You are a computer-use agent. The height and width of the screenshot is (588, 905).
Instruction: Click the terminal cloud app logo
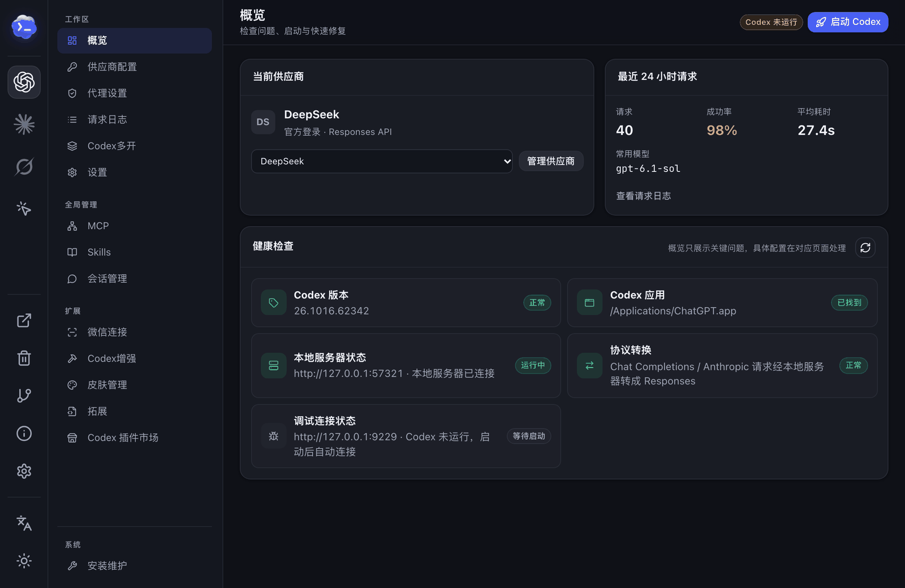24,27
